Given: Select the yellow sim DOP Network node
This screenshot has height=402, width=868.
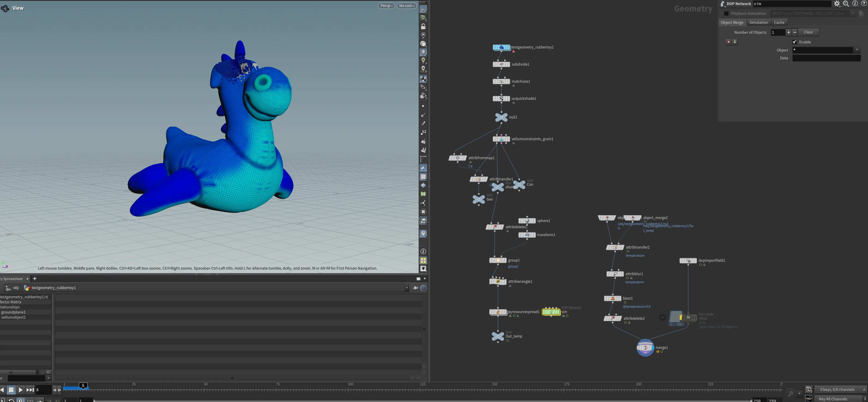Looking at the screenshot, I should point(551,312).
